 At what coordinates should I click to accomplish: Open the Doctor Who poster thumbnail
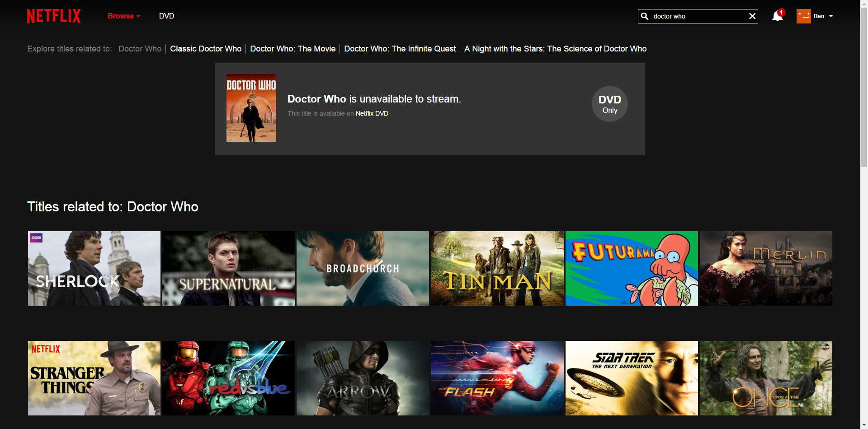pyautogui.click(x=251, y=108)
